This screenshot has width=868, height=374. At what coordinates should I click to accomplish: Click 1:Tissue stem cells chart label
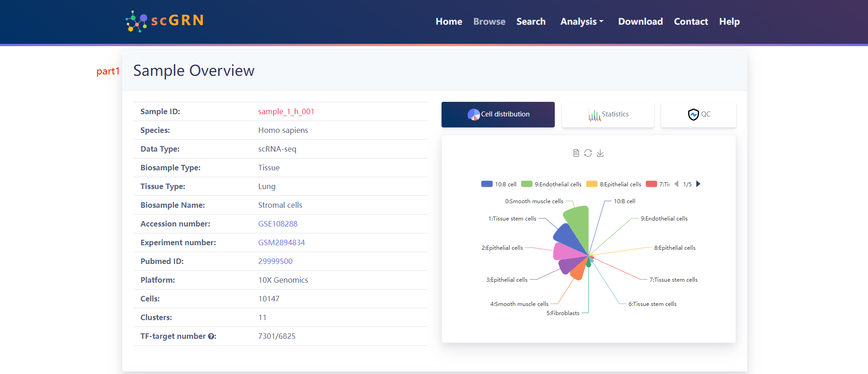(512, 219)
